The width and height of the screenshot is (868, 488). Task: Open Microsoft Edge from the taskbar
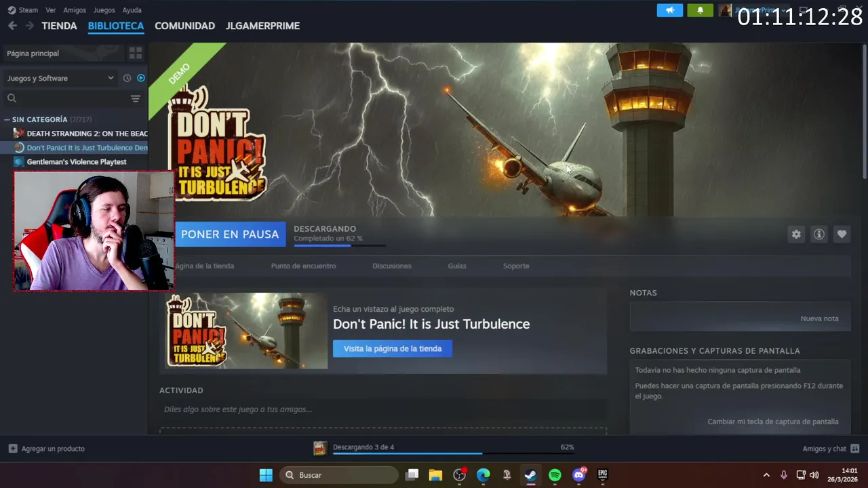pos(483,475)
